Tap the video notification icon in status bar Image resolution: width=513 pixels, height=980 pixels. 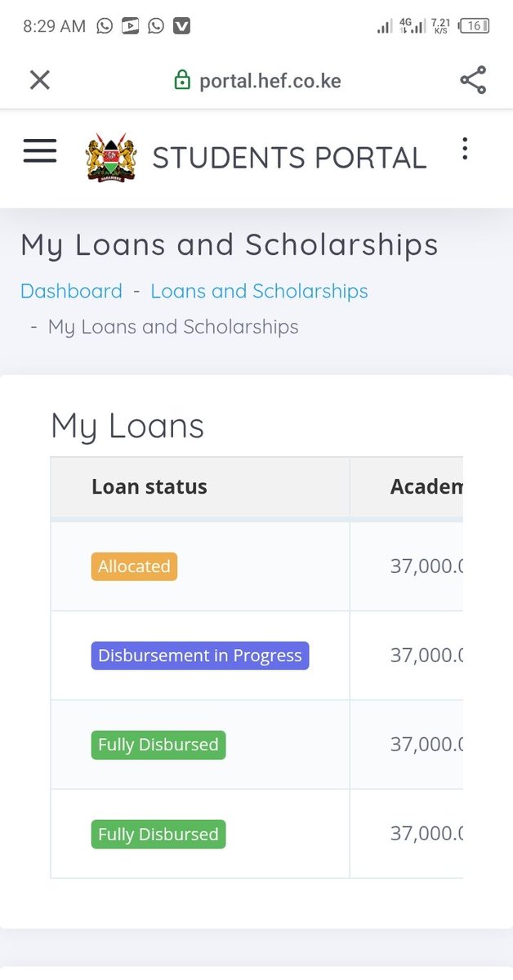[x=130, y=25]
